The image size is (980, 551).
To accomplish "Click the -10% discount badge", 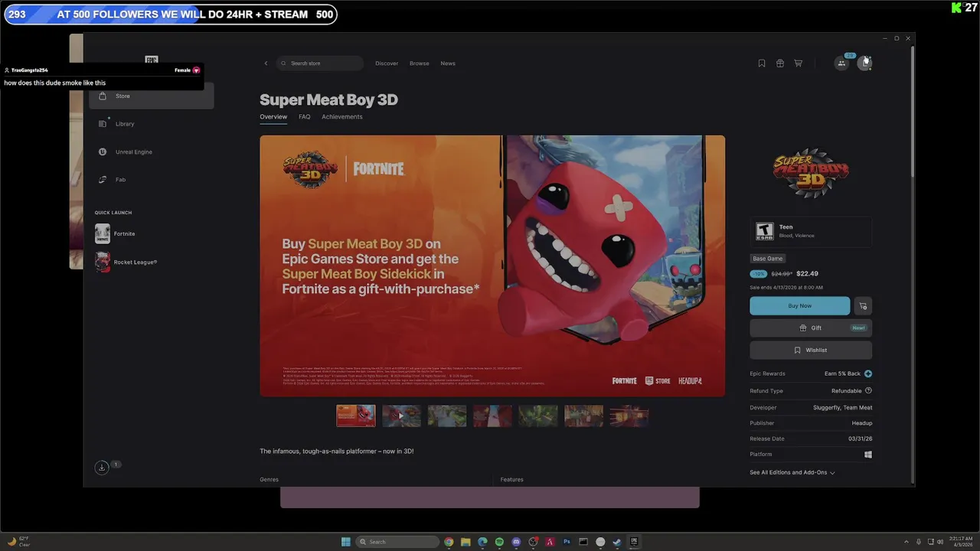I will coord(758,273).
